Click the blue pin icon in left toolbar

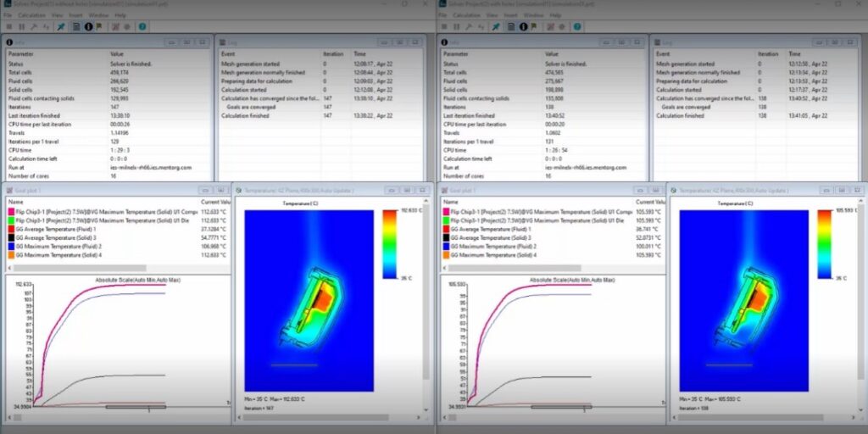point(60,26)
